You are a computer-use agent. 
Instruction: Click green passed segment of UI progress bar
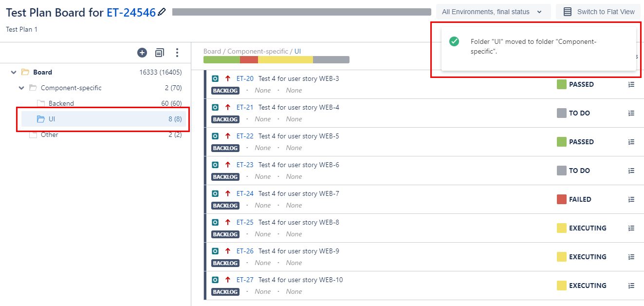pyautogui.click(x=221, y=59)
